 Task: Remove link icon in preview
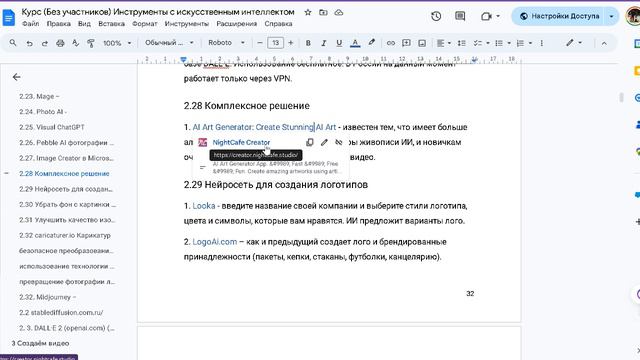339,142
